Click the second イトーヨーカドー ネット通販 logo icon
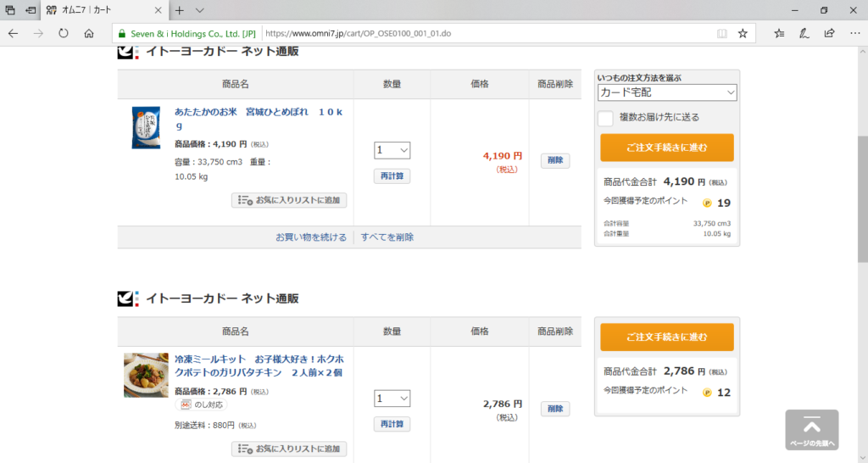 tap(128, 298)
